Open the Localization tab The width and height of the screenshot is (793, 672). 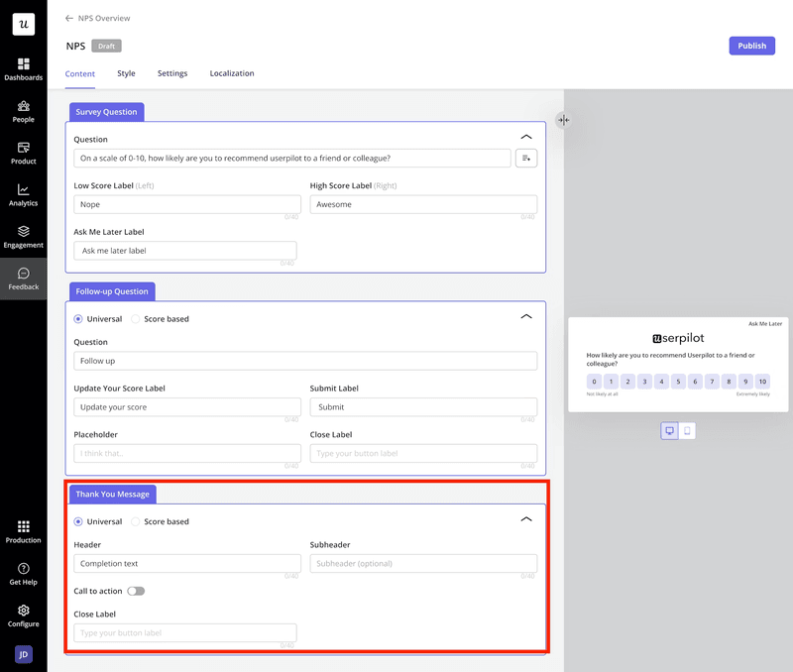232,73
